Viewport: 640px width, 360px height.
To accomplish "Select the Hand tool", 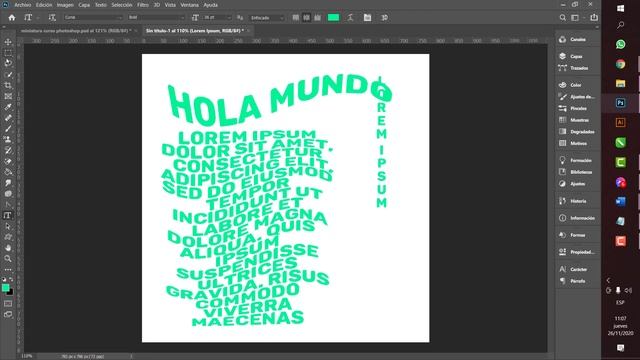I will point(8,248).
